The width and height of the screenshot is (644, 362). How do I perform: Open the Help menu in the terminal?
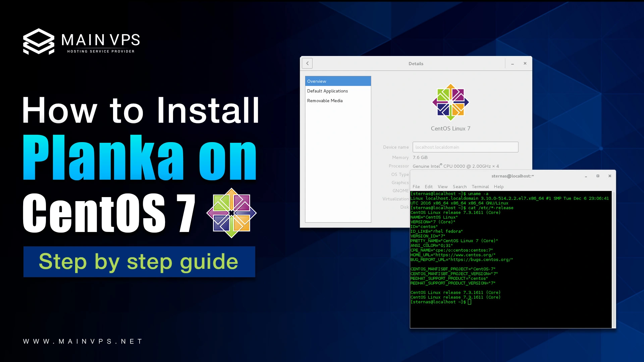[499, 187]
